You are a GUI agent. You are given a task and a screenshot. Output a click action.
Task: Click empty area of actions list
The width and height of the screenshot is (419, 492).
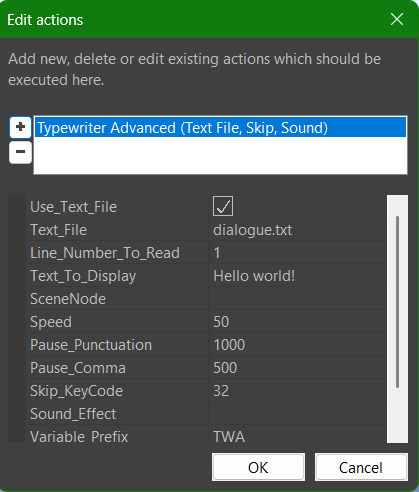tap(220, 156)
